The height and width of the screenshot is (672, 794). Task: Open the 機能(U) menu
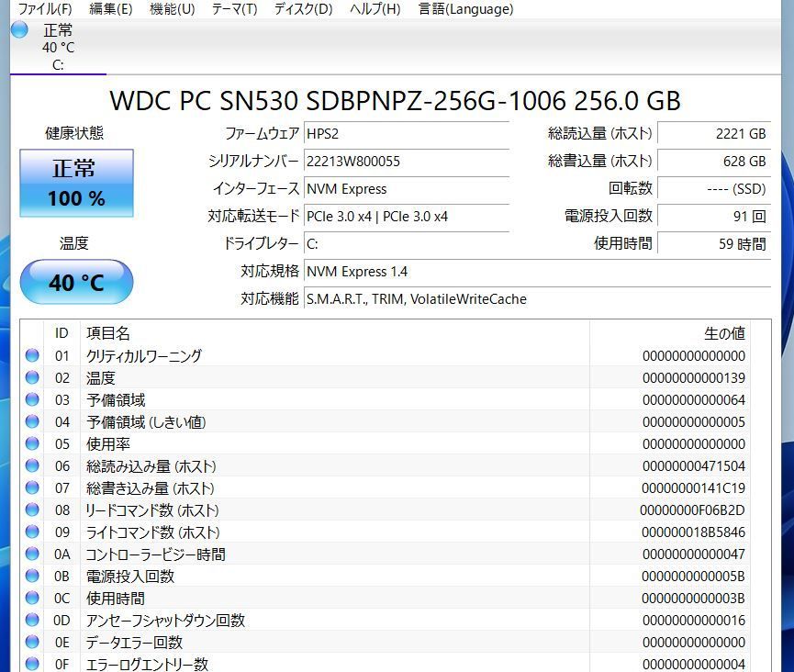coord(173,8)
